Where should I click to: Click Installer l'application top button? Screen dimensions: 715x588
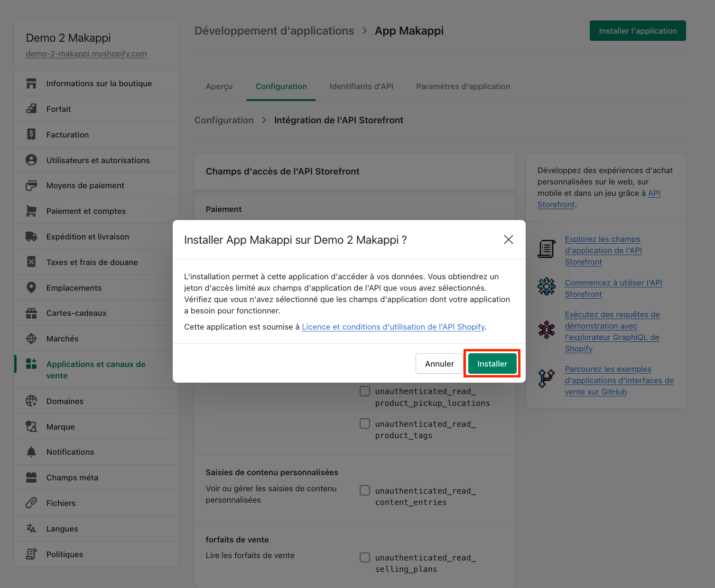tap(638, 31)
